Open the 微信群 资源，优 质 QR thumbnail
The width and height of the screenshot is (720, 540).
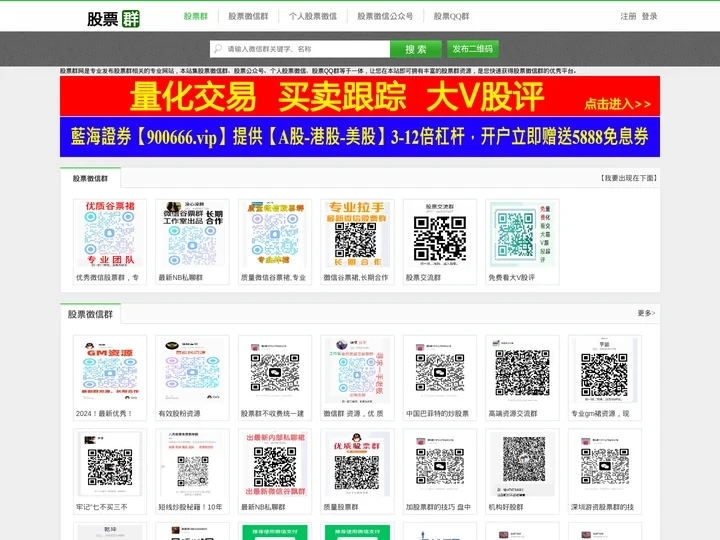coord(357,370)
